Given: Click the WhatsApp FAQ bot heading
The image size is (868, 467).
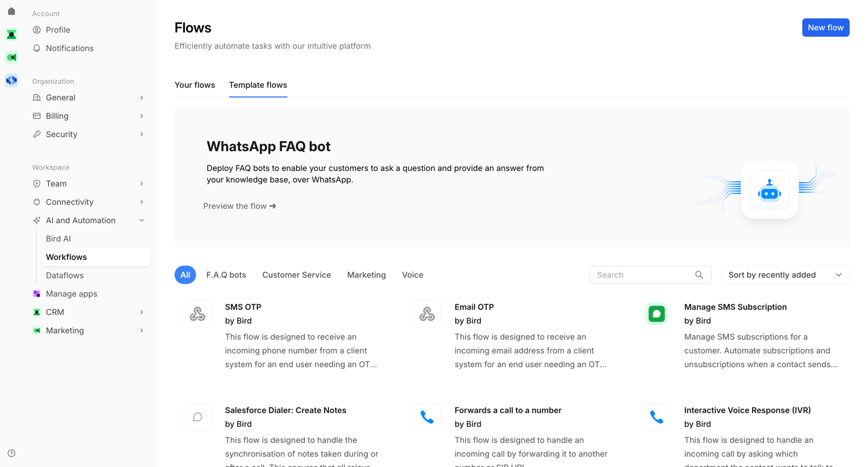Looking at the screenshot, I should tap(269, 146).
